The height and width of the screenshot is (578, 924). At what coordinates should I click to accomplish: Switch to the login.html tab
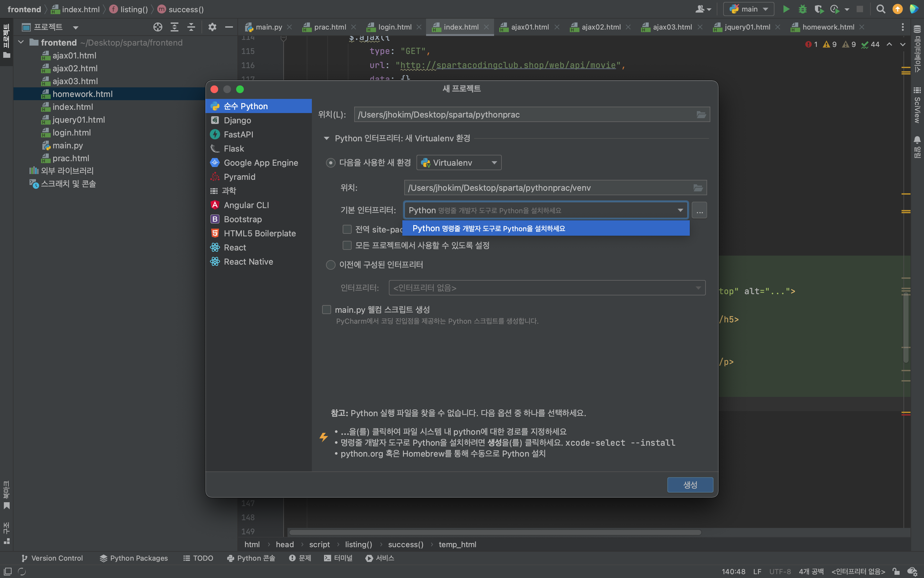pyautogui.click(x=395, y=27)
